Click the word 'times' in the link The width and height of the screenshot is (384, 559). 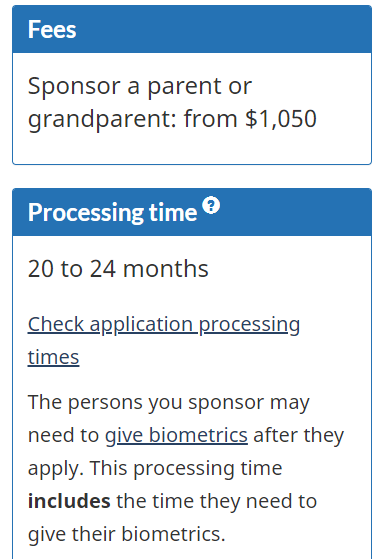click(53, 357)
